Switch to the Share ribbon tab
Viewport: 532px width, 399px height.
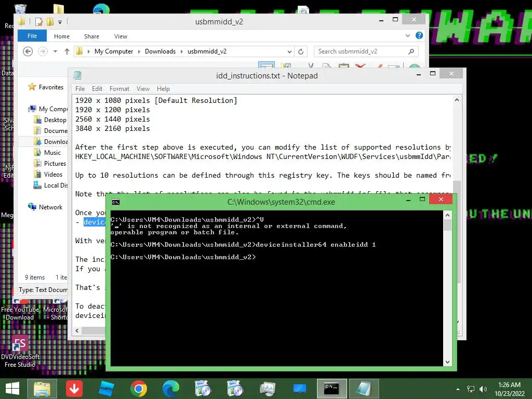click(x=91, y=36)
